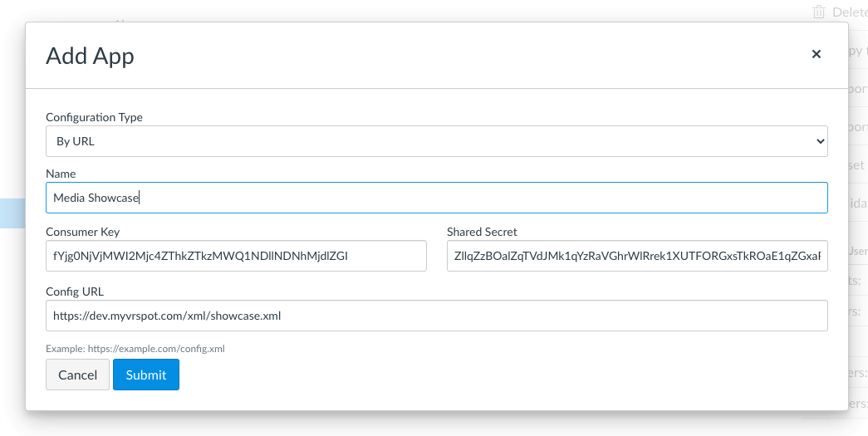Click the blue highlighted sidebar item at left

point(12,213)
